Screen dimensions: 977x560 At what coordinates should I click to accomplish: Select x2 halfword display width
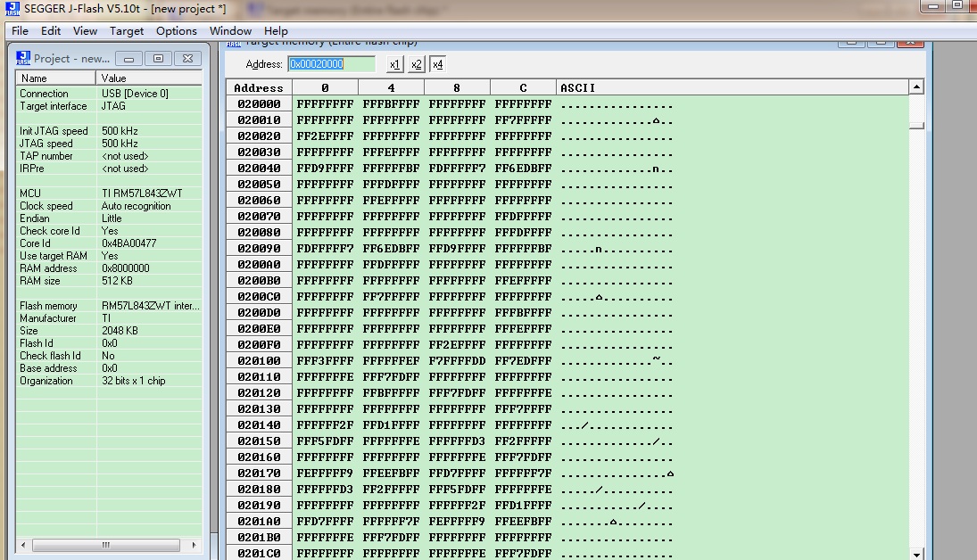coord(416,64)
